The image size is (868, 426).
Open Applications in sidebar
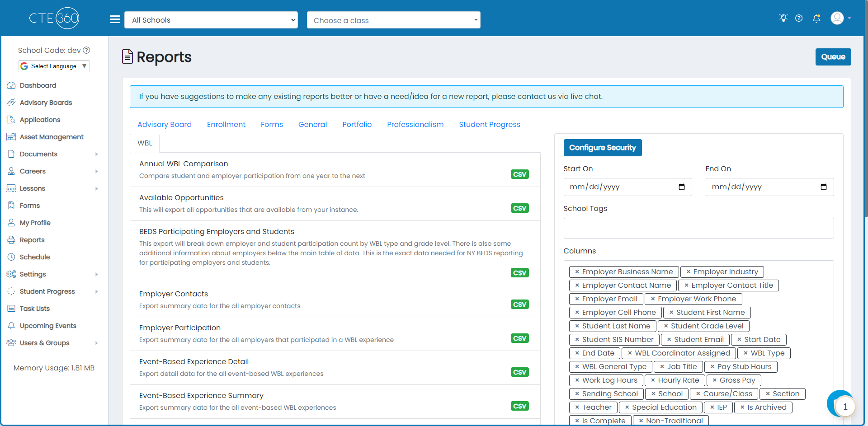click(40, 120)
